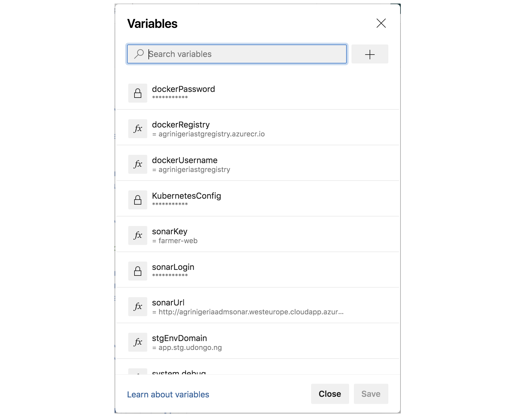532x414 pixels.
Task: Click the magnifying glass search icon
Action: coord(138,54)
